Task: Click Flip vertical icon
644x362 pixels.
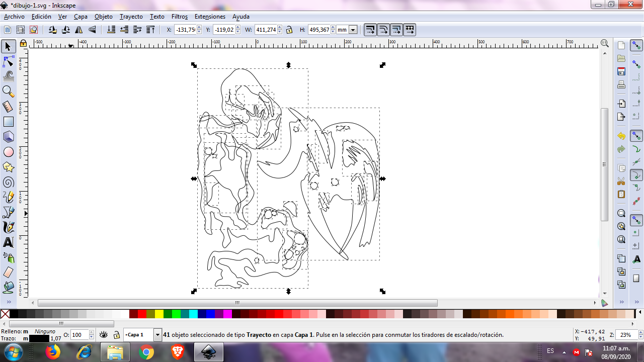Action: (92, 30)
